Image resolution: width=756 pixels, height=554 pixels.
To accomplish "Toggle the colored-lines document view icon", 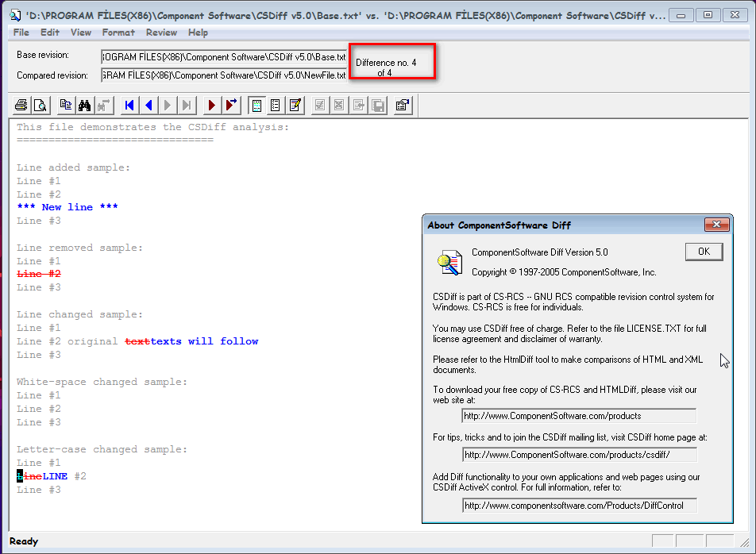I will 256,105.
